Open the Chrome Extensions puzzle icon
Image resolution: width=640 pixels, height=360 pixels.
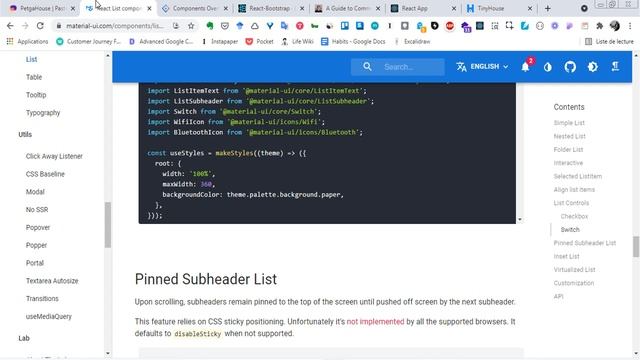pos(600,26)
